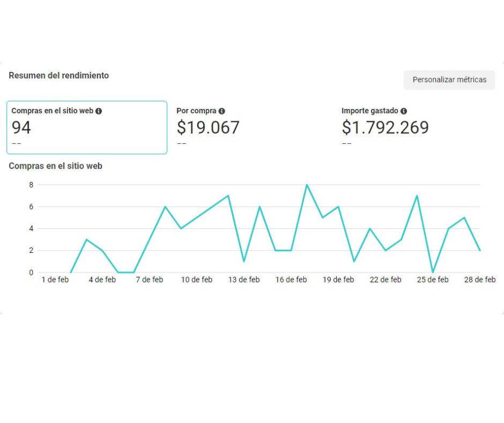Click the 10 de feb axis label

tap(197, 280)
